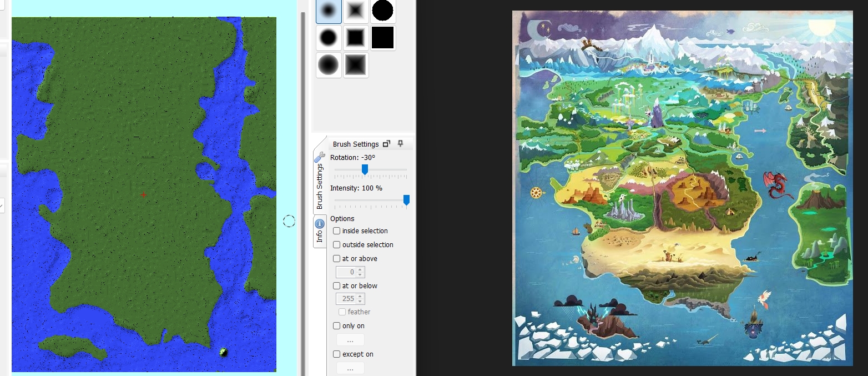Increase the at or below 255 value with up arrow
Viewport: 868px width, 376px height.
pos(360,296)
